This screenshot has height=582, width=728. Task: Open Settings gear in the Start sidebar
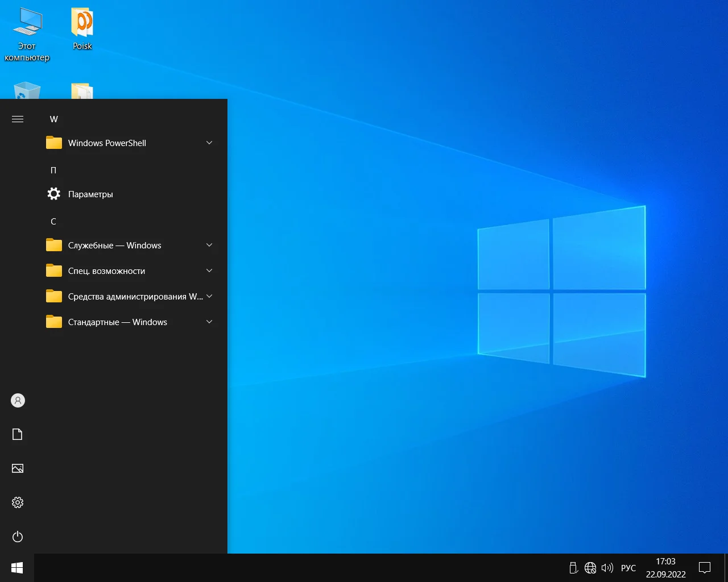click(18, 502)
